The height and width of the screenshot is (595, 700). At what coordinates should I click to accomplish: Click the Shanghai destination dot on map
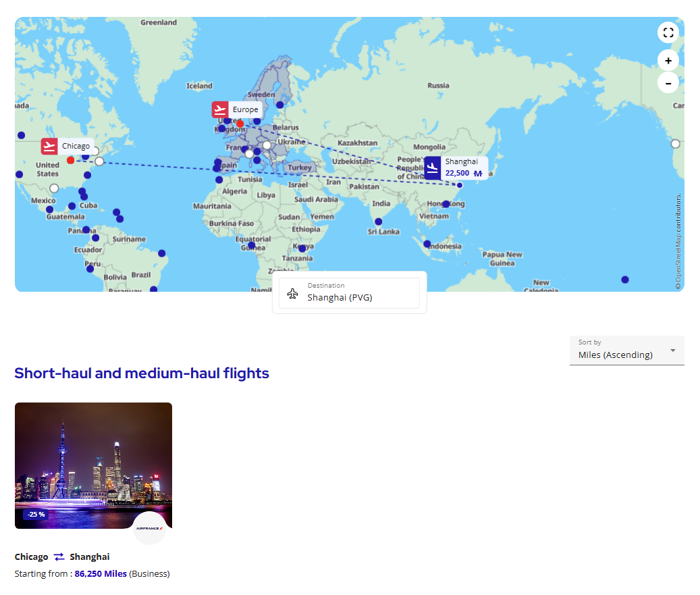coord(460,185)
